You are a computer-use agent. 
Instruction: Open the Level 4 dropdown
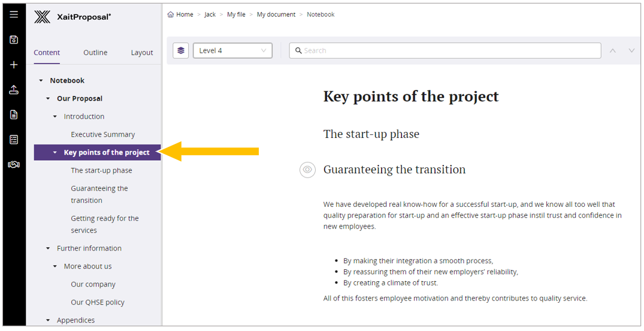[232, 51]
